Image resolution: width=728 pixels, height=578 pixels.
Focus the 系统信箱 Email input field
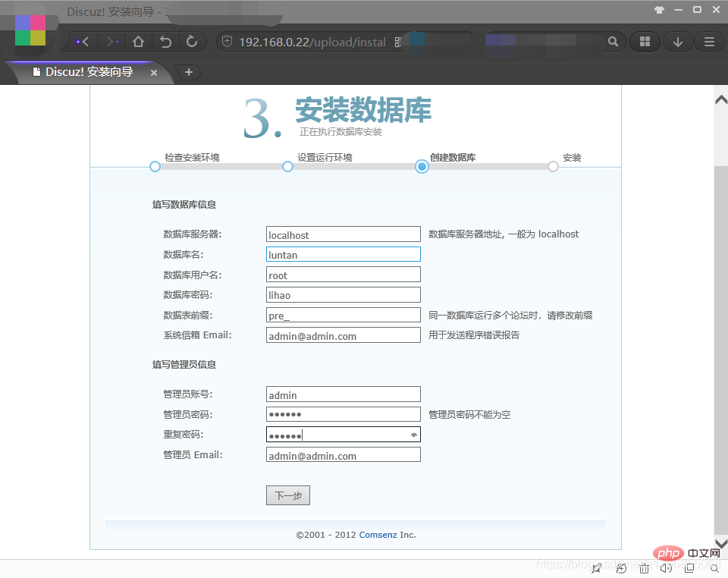tap(344, 335)
